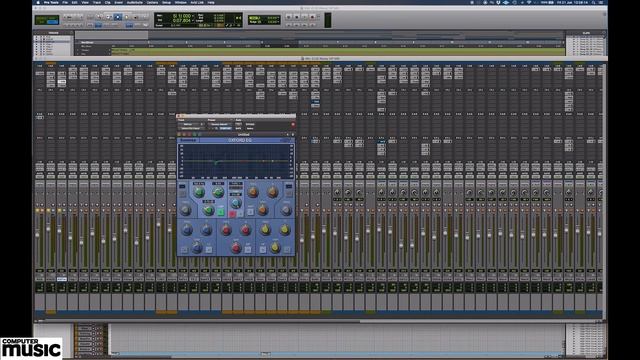
Task: Open the AudioSuite menu
Action: point(135,2)
